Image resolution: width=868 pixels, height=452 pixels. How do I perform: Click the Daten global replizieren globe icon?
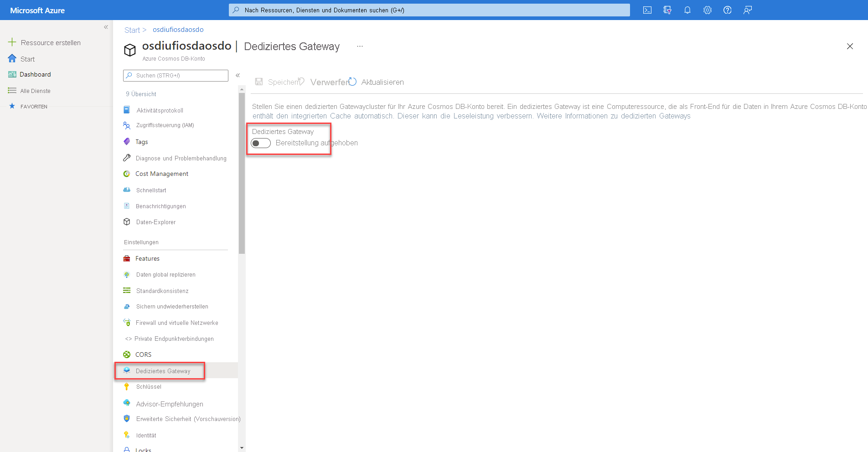tap(127, 275)
